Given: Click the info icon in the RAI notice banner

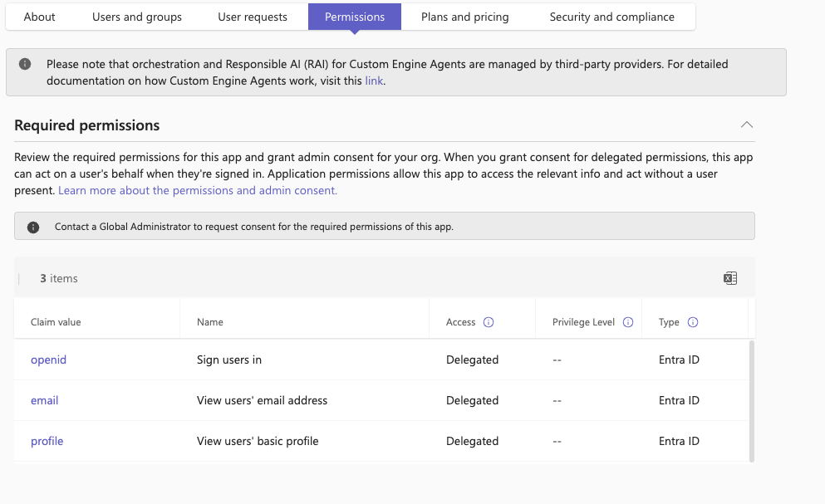Looking at the screenshot, I should click(x=25, y=64).
